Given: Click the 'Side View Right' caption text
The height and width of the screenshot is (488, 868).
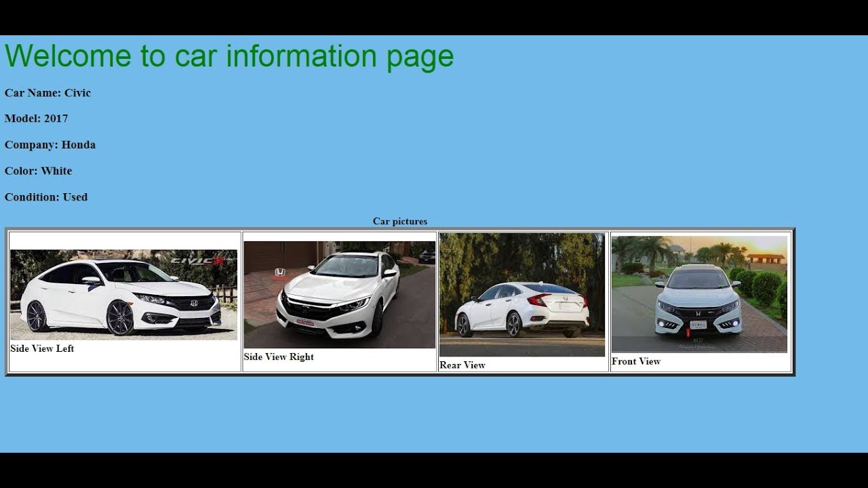Looking at the screenshot, I should pos(279,357).
